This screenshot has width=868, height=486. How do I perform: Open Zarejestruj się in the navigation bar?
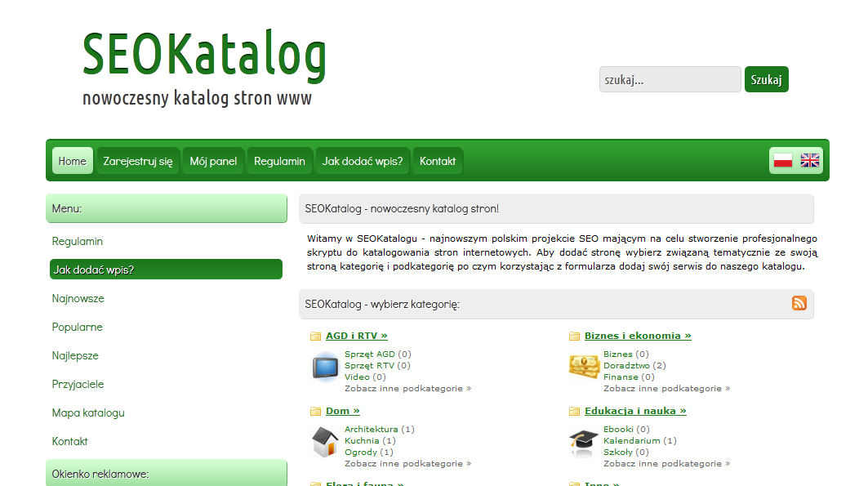[x=138, y=161]
